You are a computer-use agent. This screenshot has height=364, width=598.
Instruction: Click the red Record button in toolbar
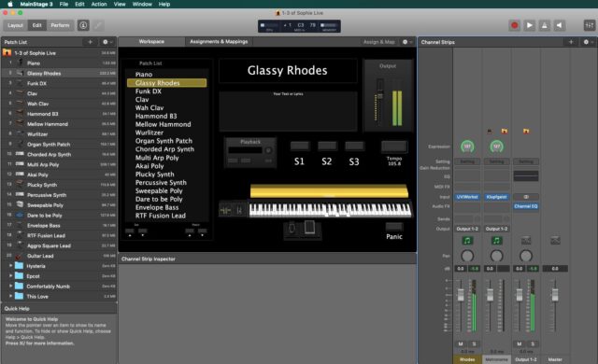tap(515, 25)
